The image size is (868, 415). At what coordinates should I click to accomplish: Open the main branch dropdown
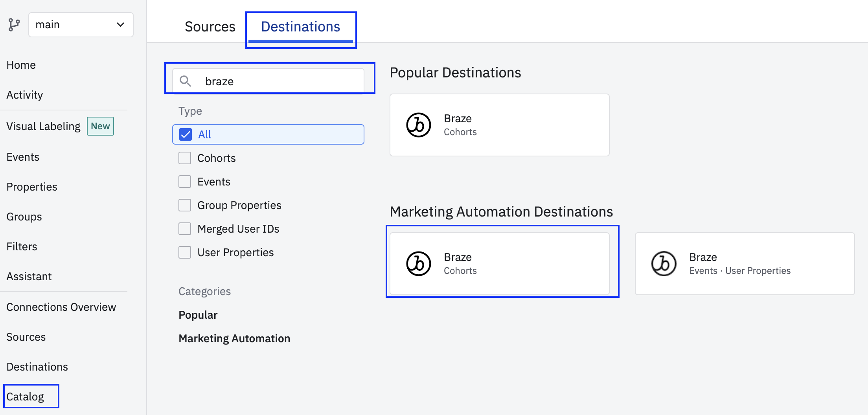(81, 25)
